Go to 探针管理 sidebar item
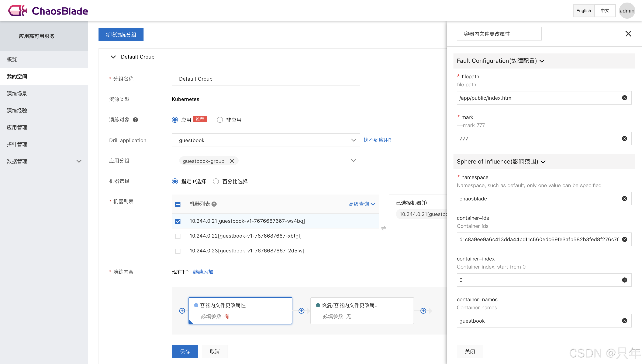The width and height of the screenshot is (642, 364). tap(17, 144)
